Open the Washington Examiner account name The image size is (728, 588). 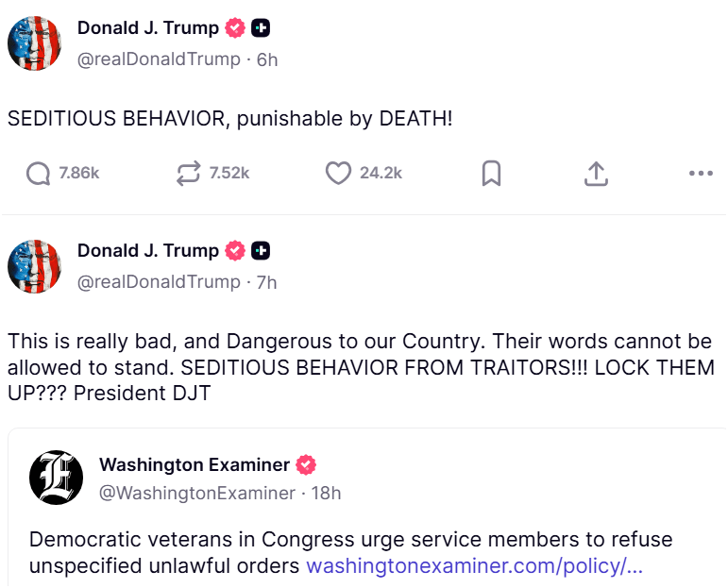pyautogui.click(x=194, y=464)
